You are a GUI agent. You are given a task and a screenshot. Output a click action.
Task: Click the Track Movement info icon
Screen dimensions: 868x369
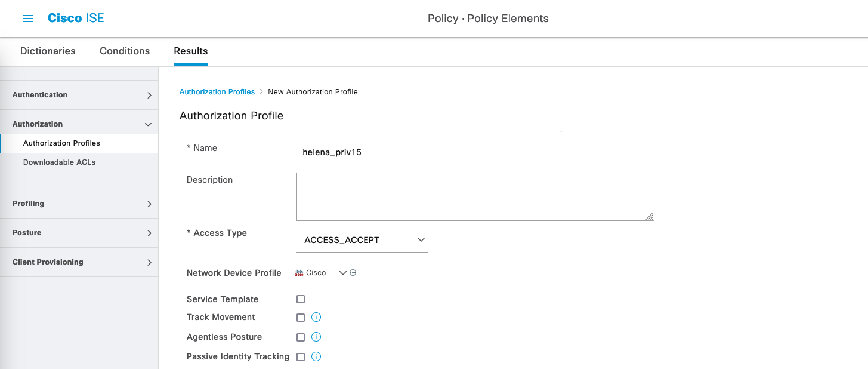coord(317,318)
